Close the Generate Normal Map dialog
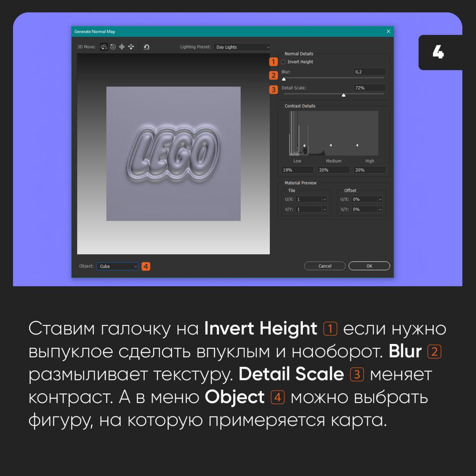Screen dimensions: 476x476 click(388, 31)
